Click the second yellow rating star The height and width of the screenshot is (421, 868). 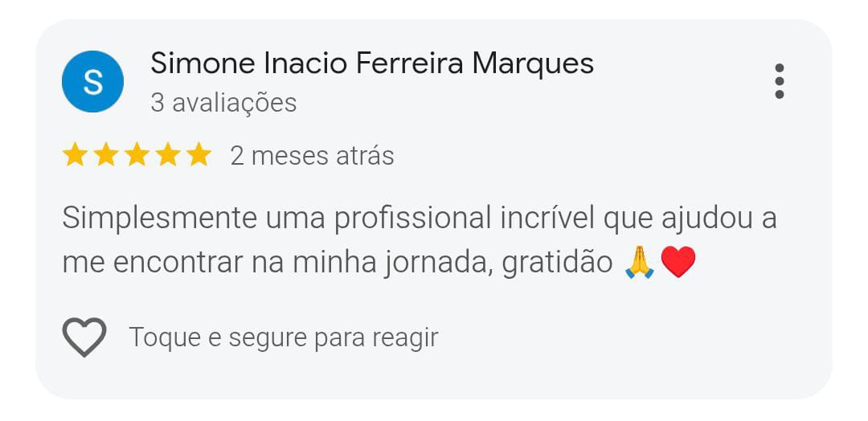106,155
